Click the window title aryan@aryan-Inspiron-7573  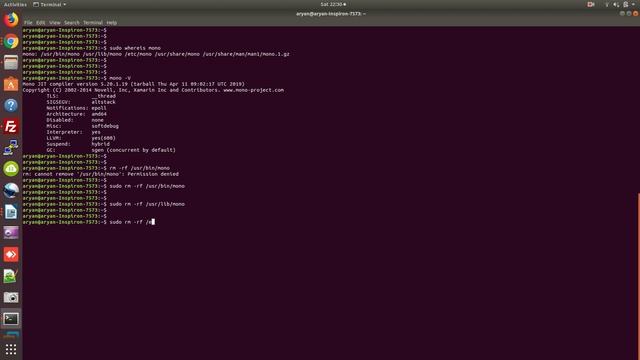331,13
